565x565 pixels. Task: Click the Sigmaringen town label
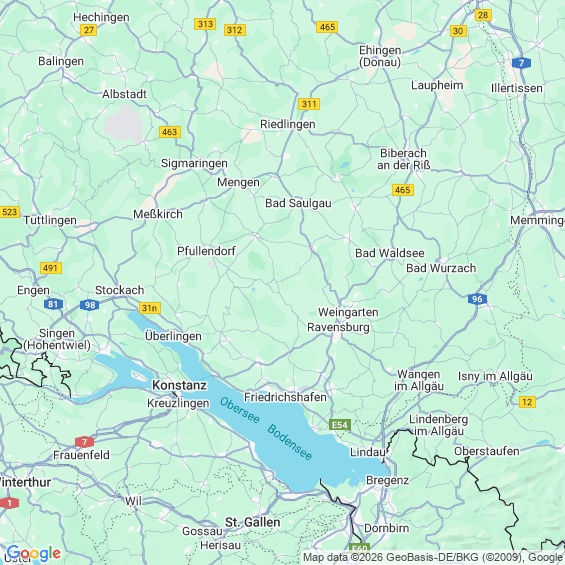click(x=194, y=163)
